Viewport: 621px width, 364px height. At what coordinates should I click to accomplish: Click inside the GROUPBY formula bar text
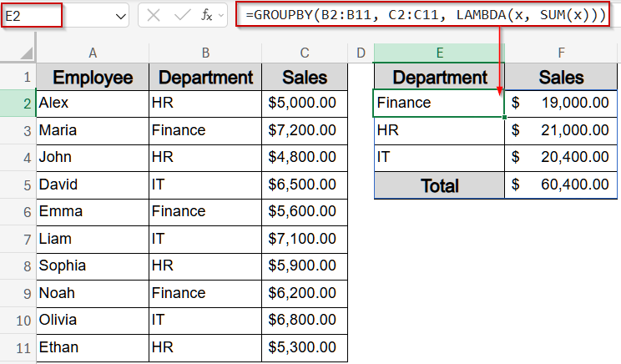[426, 15]
